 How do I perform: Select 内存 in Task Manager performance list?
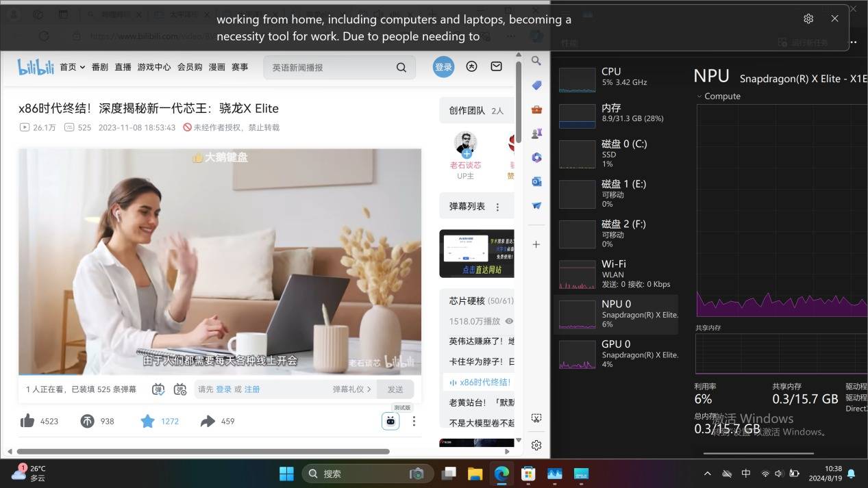point(616,115)
